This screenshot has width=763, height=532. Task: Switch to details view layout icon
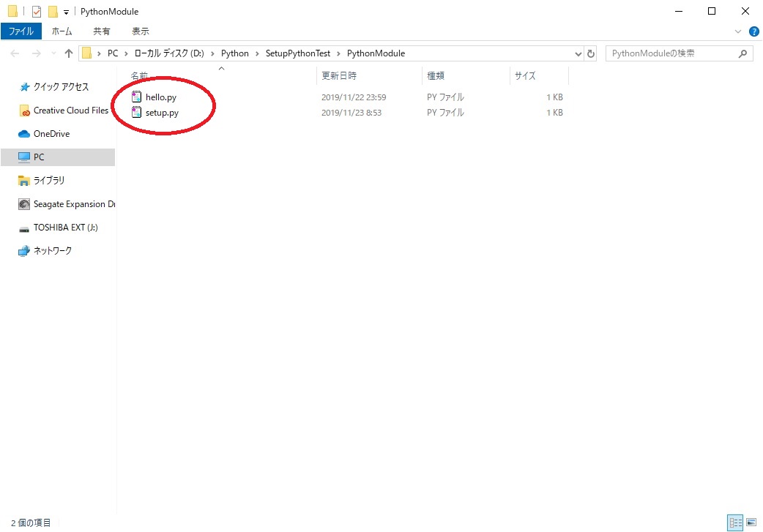tap(735, 522)
